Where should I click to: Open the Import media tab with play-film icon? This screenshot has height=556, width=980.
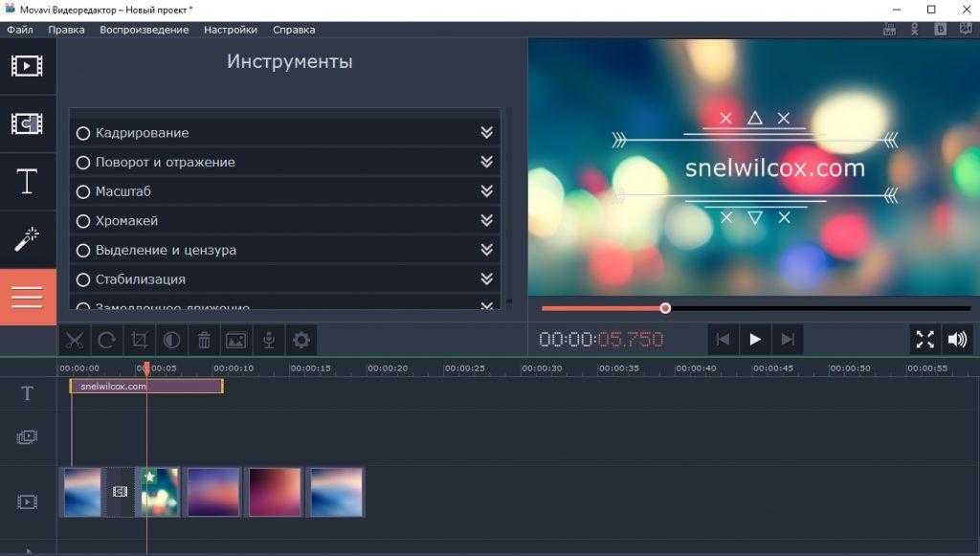pos(28,66)
